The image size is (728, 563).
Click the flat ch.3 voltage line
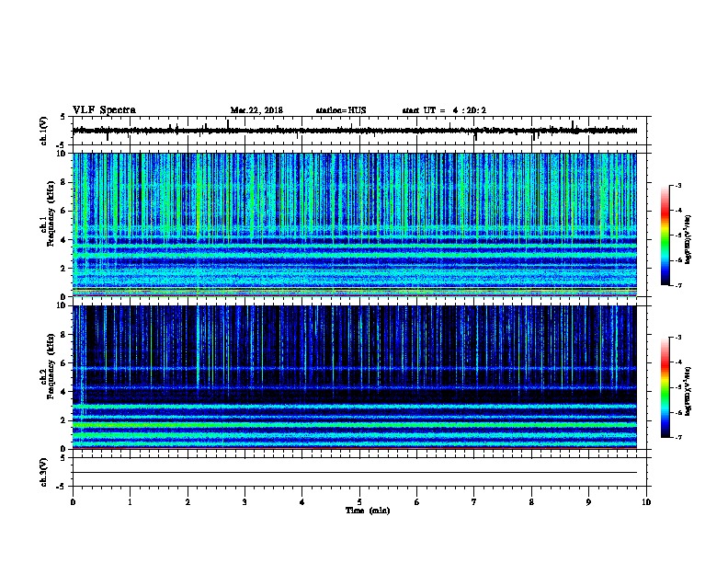[355, 473]
